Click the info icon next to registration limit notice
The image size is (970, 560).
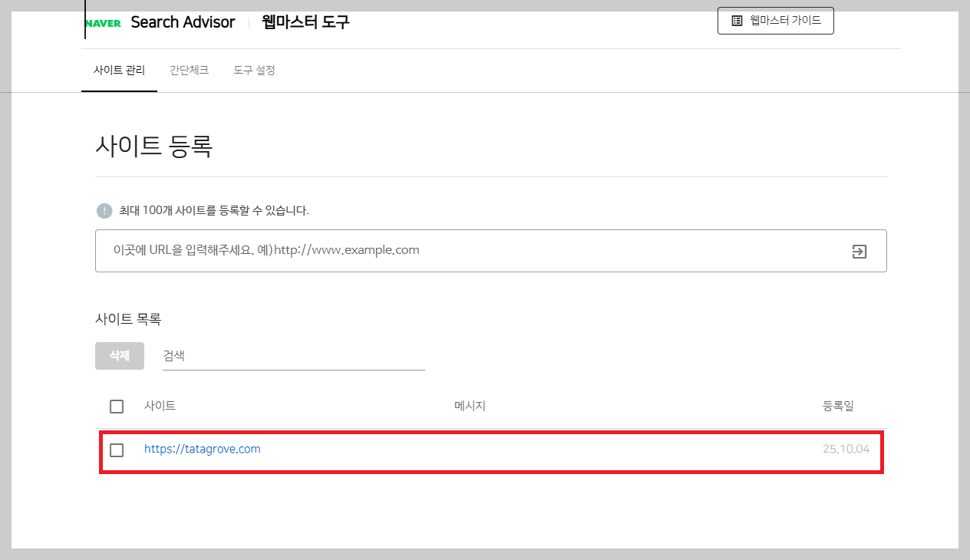(x=101, y=211)
